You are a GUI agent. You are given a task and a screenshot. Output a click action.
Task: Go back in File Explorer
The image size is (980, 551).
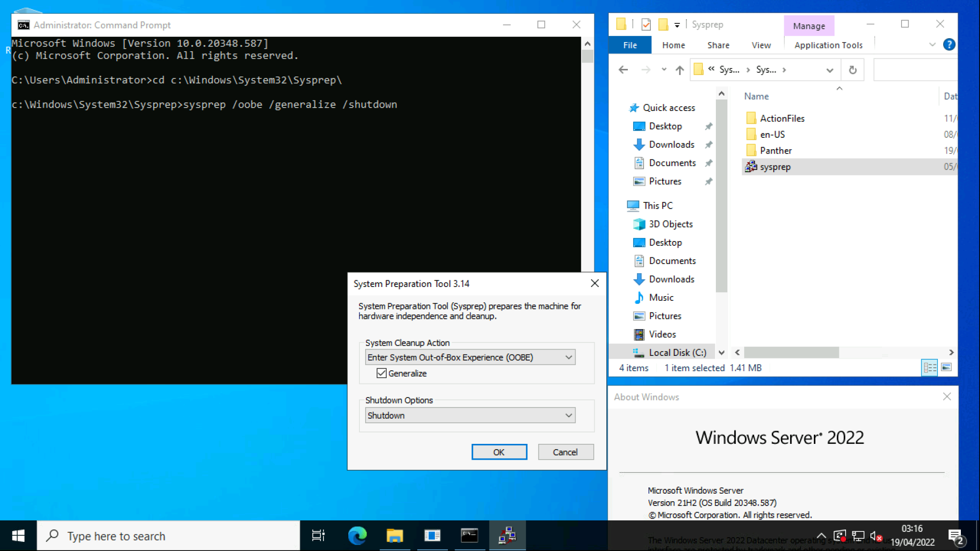tap(623, 70)
